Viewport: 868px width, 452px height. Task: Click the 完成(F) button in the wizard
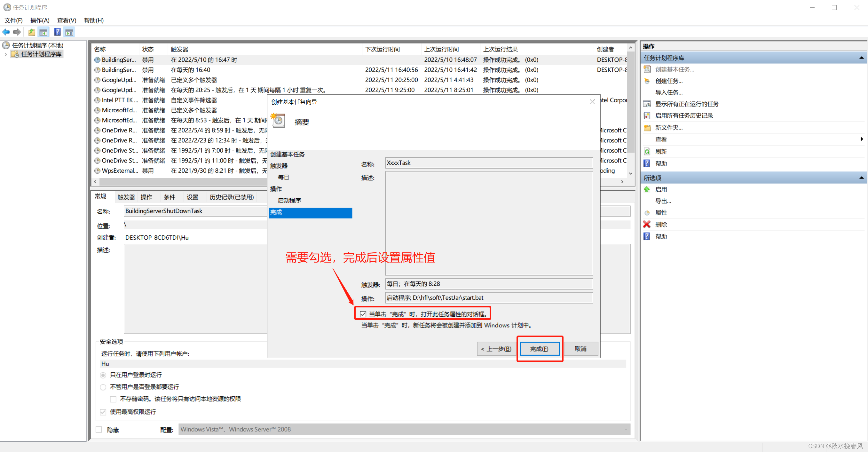[540, 349]
